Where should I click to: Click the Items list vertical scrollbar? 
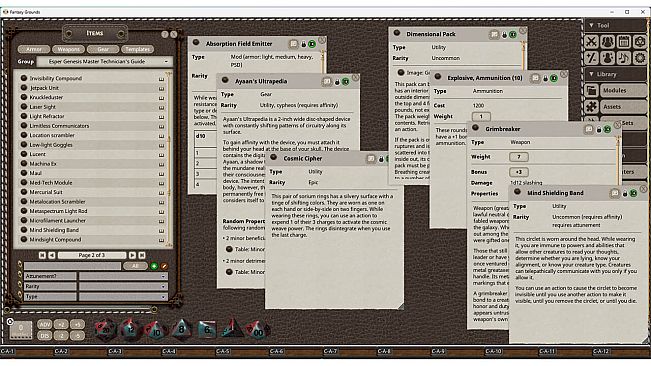click(x=169, y=160)
